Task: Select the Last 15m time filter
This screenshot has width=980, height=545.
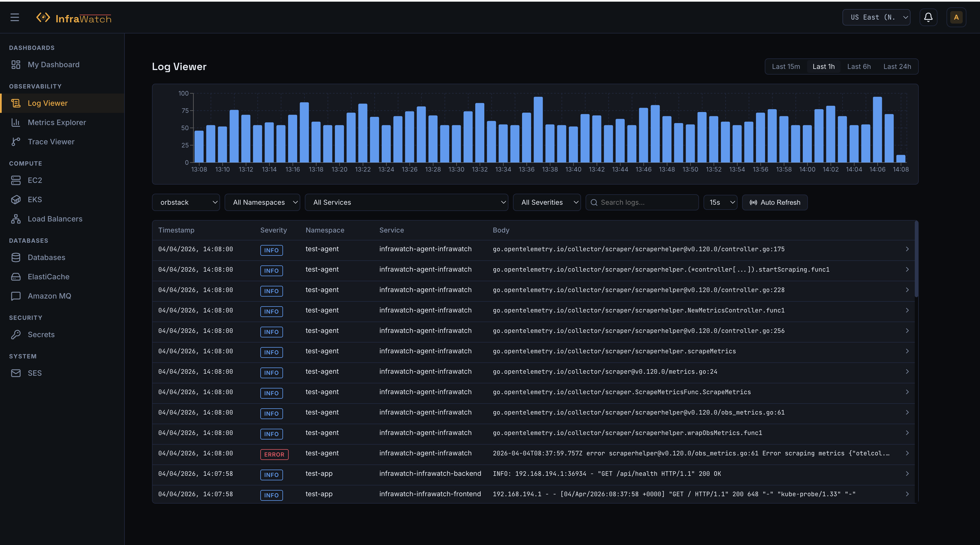Action: pos(786,66)
